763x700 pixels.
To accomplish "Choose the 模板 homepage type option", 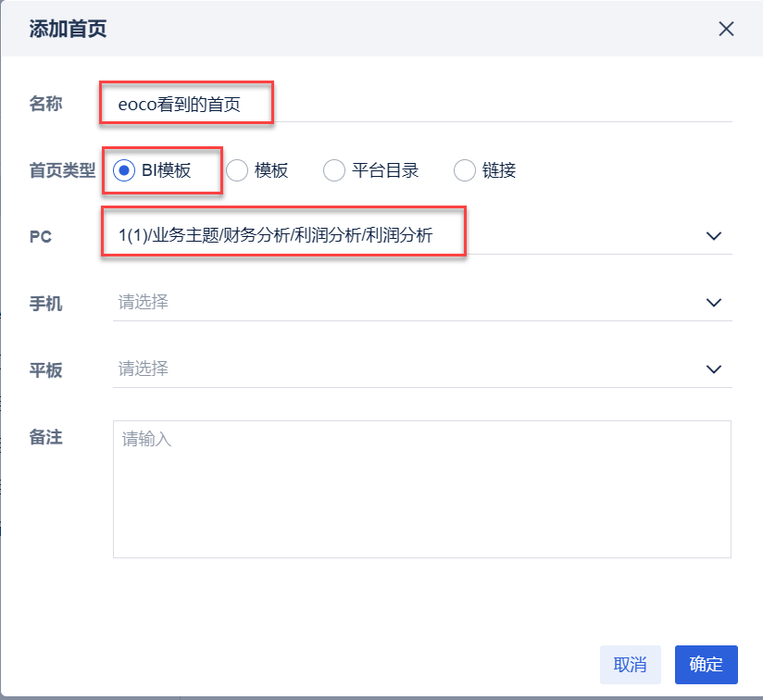I will point(237,170).
